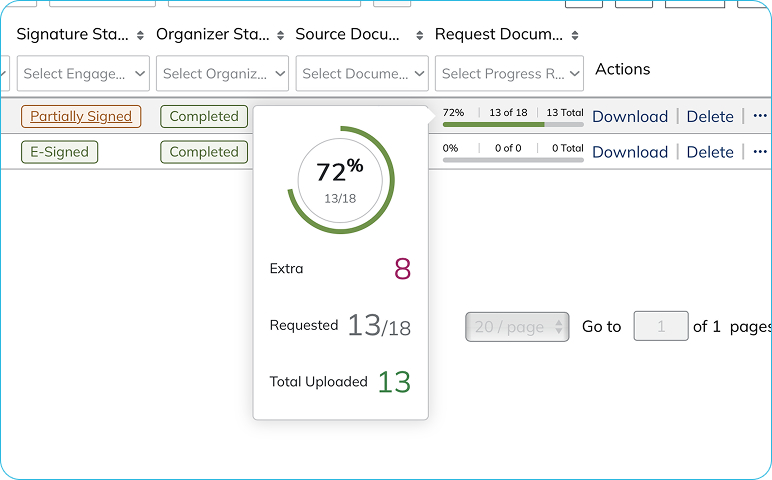Click the 72% circular progress ring

pyautogui.click(x=340, y=180)
